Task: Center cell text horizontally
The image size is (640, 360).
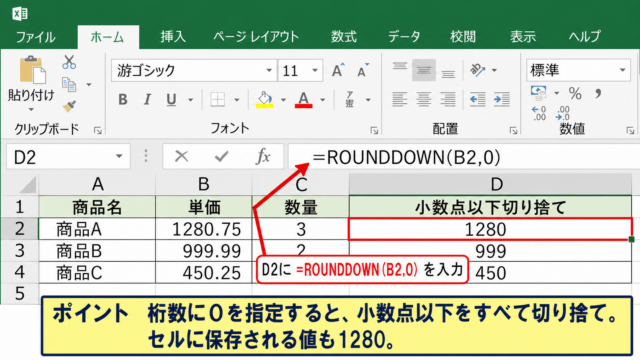Action: [x=424, y=99]
